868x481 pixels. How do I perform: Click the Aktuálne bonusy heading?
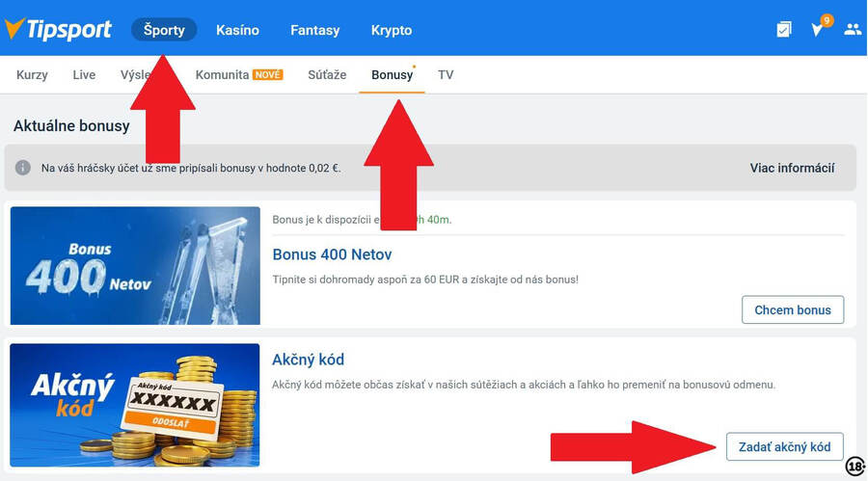click(71, 125)
